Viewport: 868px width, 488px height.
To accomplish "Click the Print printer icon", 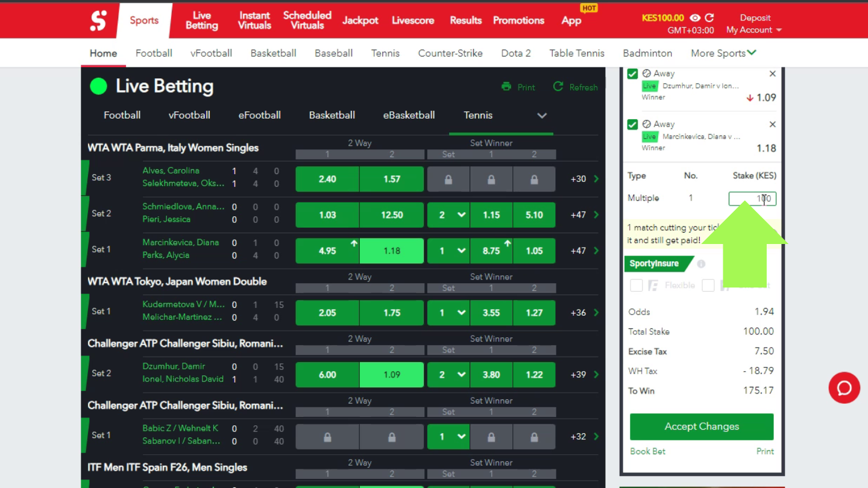I will click(506, 87).
